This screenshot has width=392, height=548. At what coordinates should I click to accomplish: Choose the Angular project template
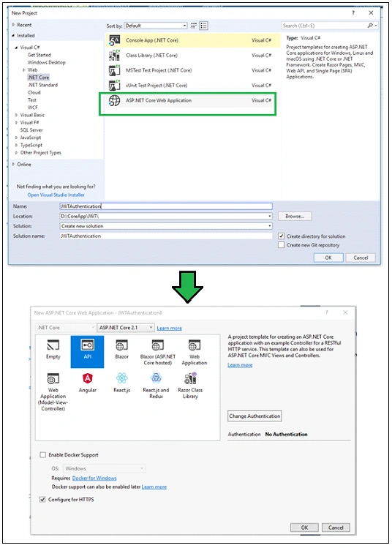point(87,383)
